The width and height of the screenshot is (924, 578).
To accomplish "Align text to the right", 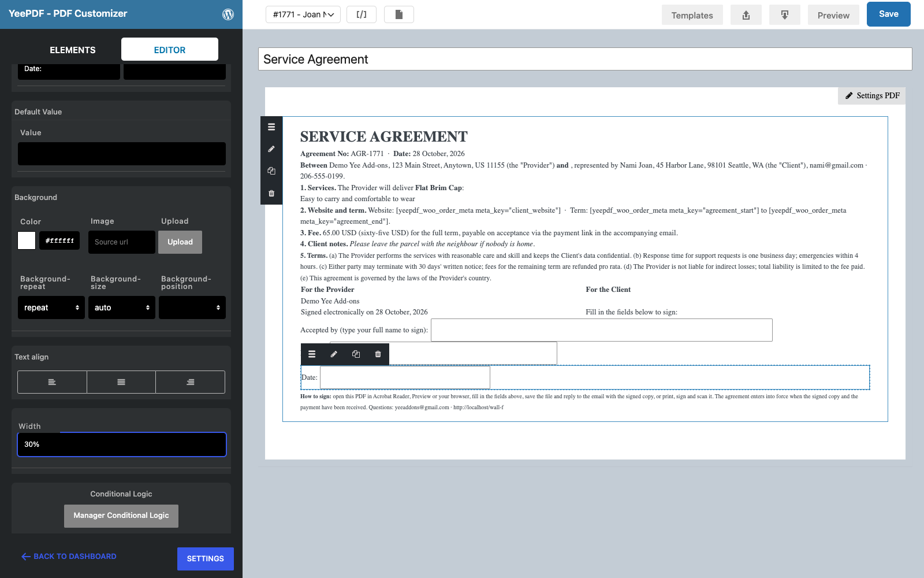I will click(191, 382).
